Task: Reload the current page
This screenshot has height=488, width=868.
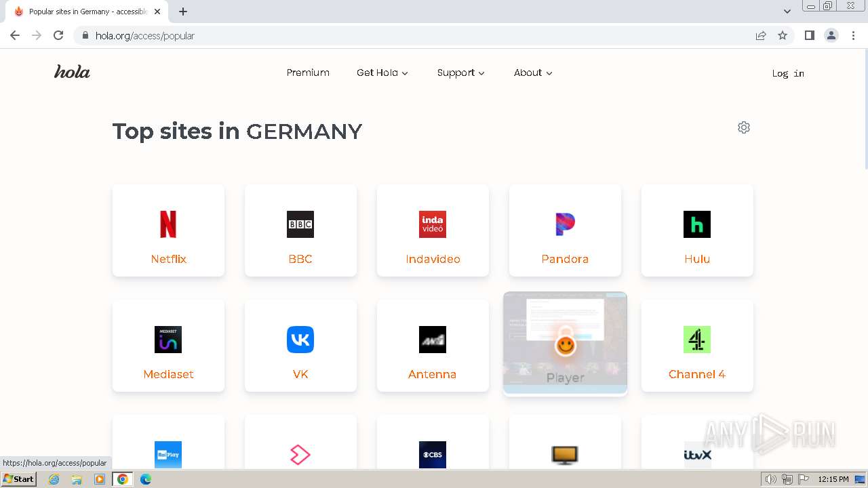Action: (x=58, y=35)
